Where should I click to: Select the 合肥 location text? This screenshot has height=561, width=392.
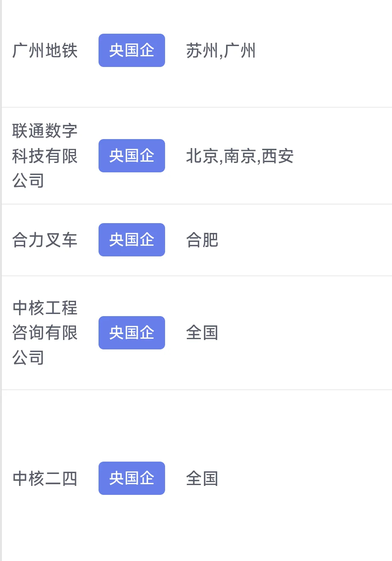coord(202,240)
